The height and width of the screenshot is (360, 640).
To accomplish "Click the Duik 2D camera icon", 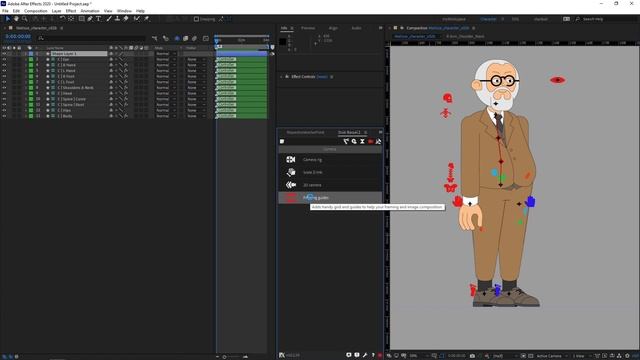I will click(291, 185).
